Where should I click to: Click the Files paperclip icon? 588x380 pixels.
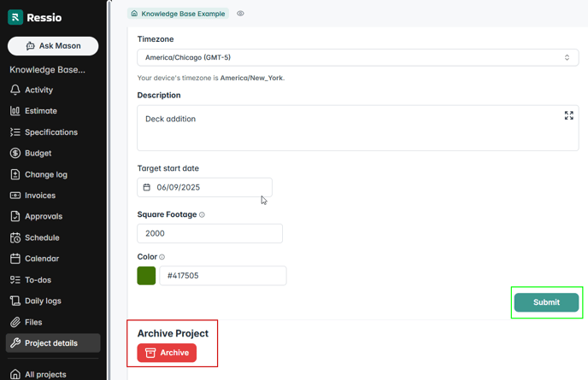[15, 322]
